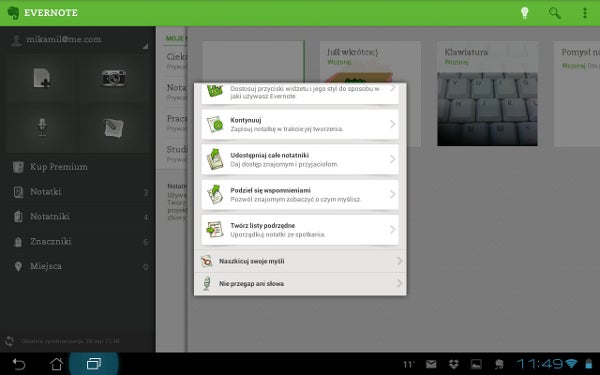Click chevron on Udostępniaj całe notatniki card

(x=393, y=159)
